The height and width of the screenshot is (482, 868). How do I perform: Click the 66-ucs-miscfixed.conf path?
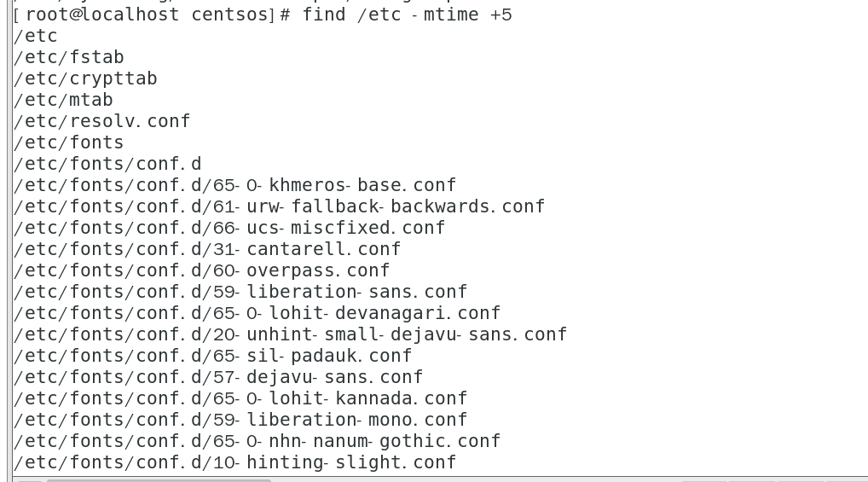pyautogui.click(x=230, y=228)
